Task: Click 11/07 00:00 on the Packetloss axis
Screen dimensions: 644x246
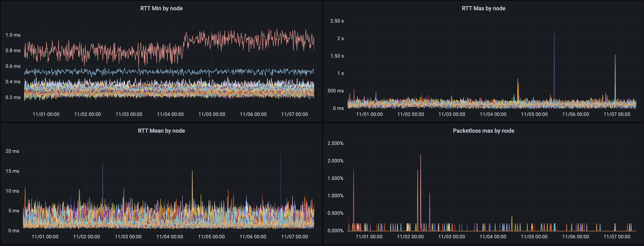Action: 617,237
